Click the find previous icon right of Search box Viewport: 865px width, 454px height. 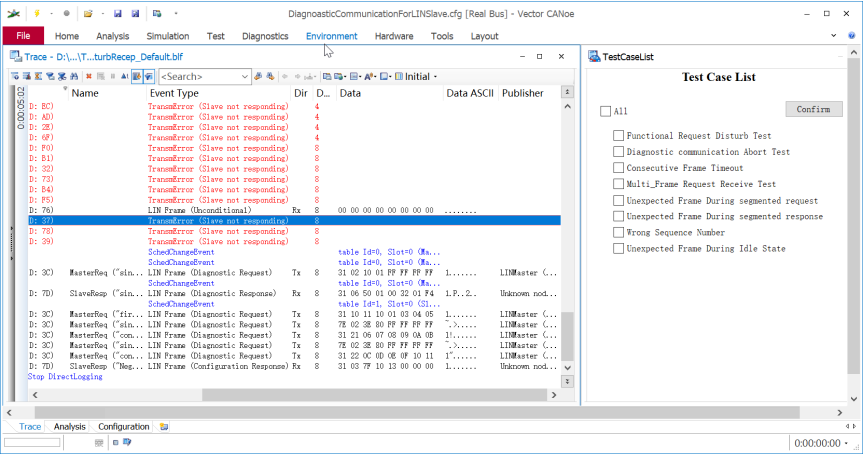click(257, 77)
